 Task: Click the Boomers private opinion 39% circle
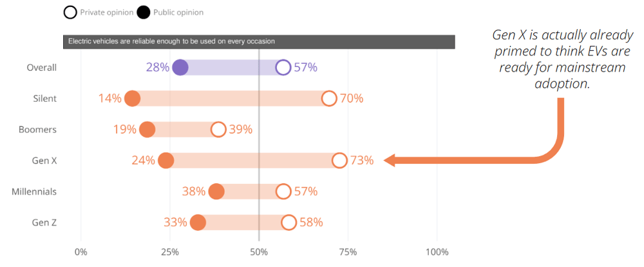[218, 129]
